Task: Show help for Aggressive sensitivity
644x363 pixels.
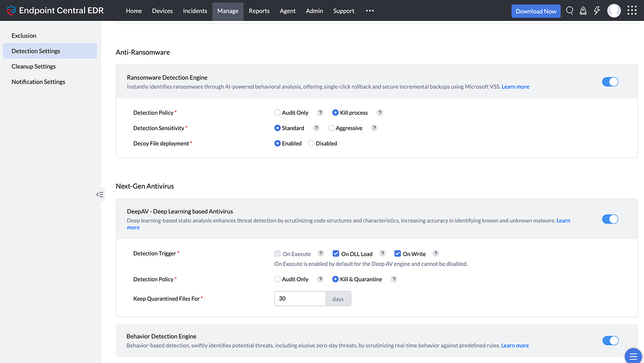Action: click(374, 128)
